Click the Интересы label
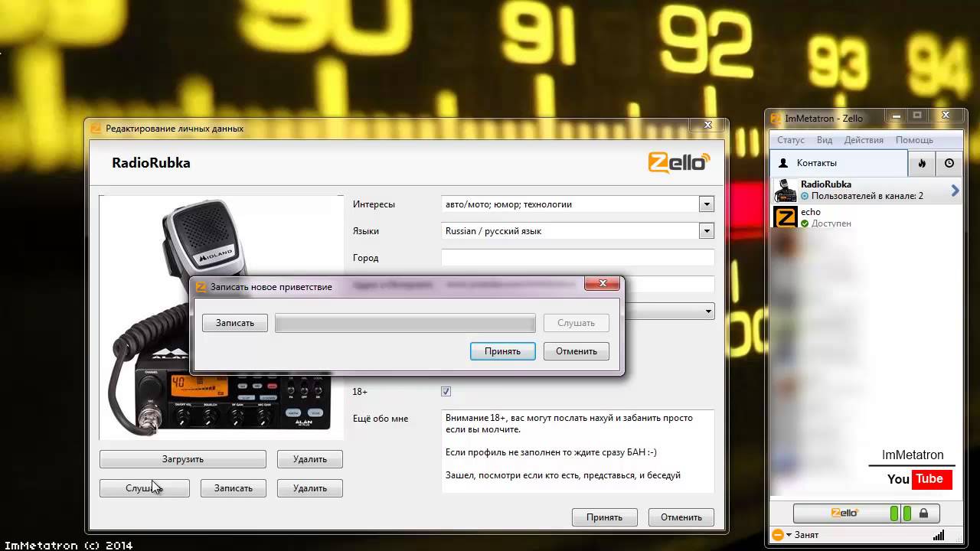 coord(374,204)
